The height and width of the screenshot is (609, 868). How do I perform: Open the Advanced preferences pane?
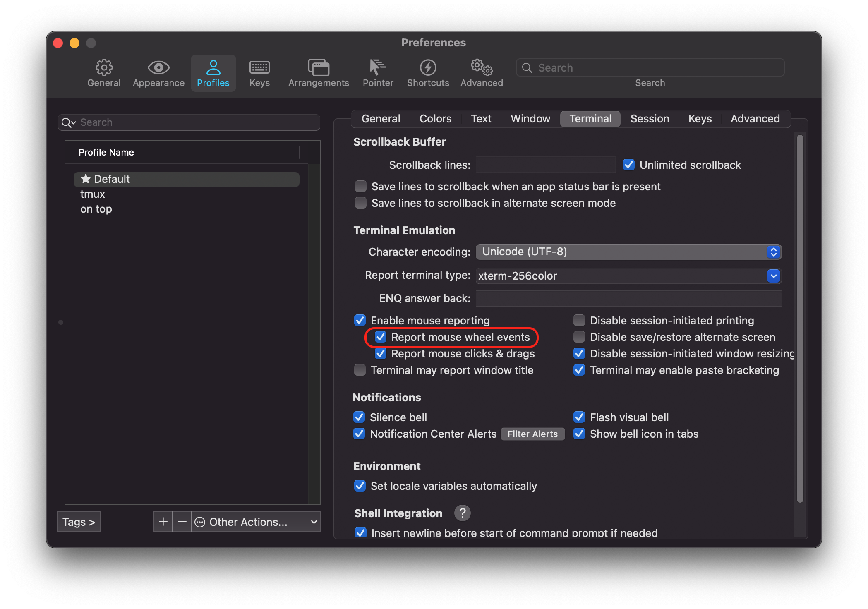coord(481,73)
